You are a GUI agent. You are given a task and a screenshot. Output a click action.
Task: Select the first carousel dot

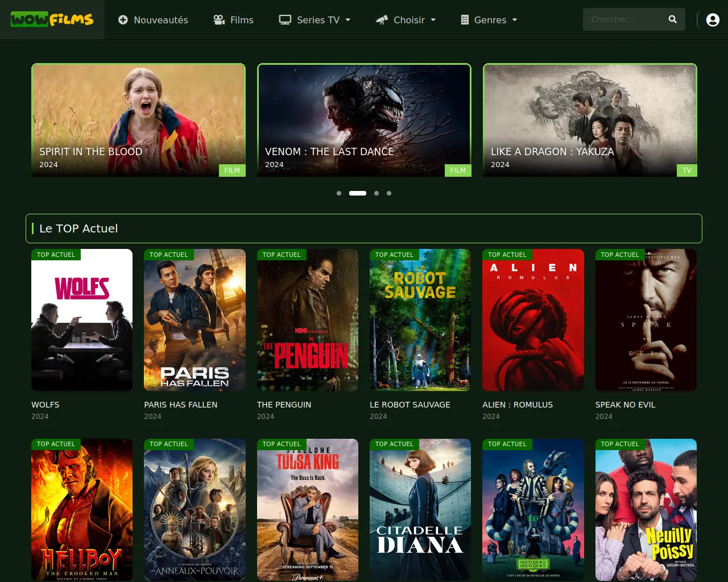pos(339,193)
